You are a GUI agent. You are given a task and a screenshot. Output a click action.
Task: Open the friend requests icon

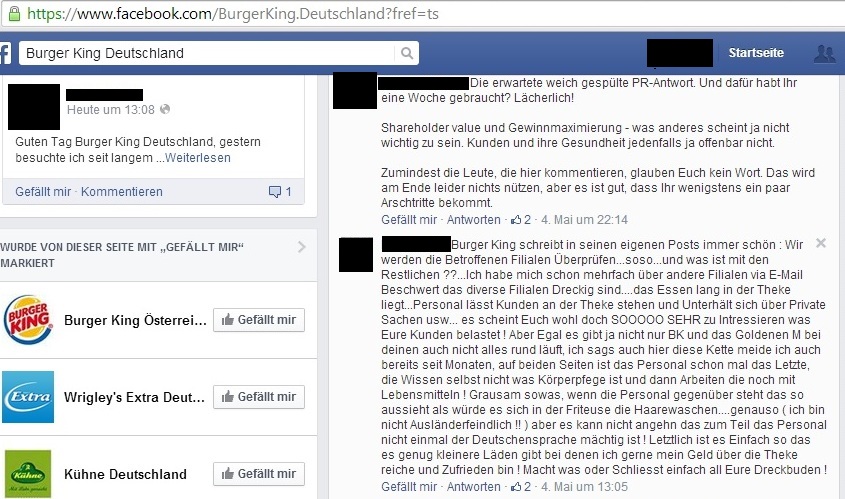tap(825, 53)
